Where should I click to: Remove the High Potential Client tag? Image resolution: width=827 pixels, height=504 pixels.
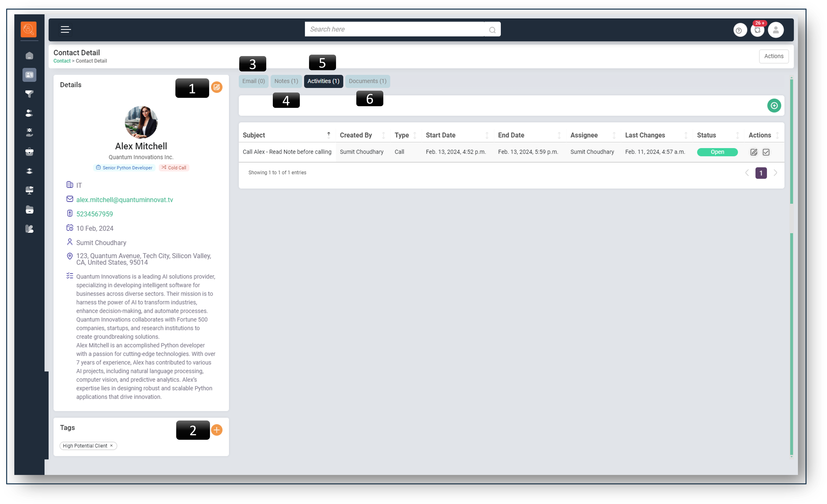coord(111,446)
